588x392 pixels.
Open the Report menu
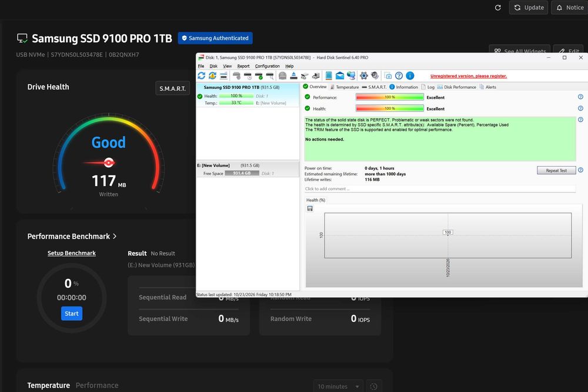point(243,66)
